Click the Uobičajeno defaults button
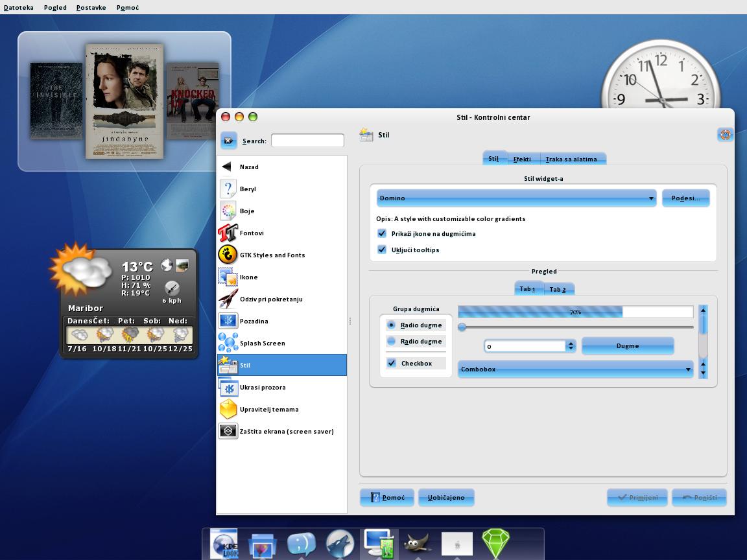This screenshot has height=560, width=747. [446, 498]
